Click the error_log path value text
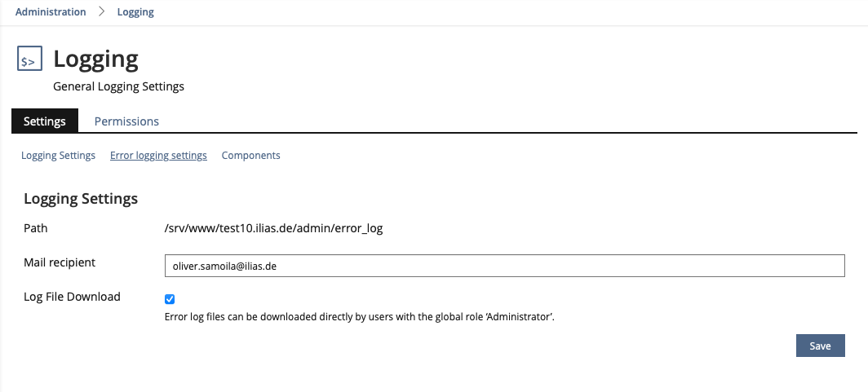Image resolution: width=868 pixels, height=392 pixels. point(273,228)
